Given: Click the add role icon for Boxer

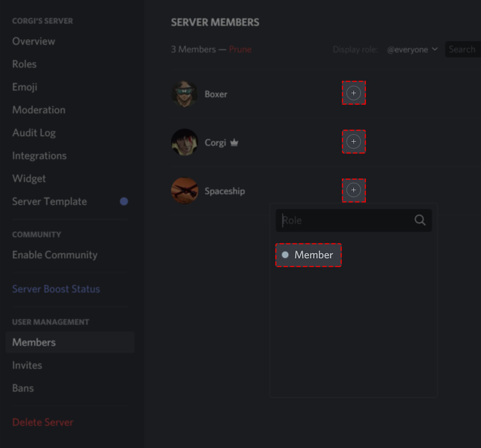Looking at the screenshot, I should pyautogui.click(x=354, y=93).
